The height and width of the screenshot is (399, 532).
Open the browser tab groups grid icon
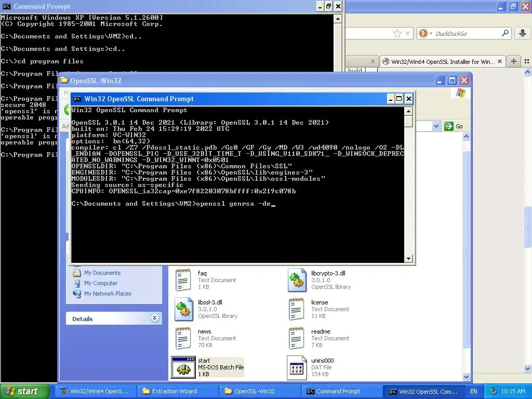[527, 61]
